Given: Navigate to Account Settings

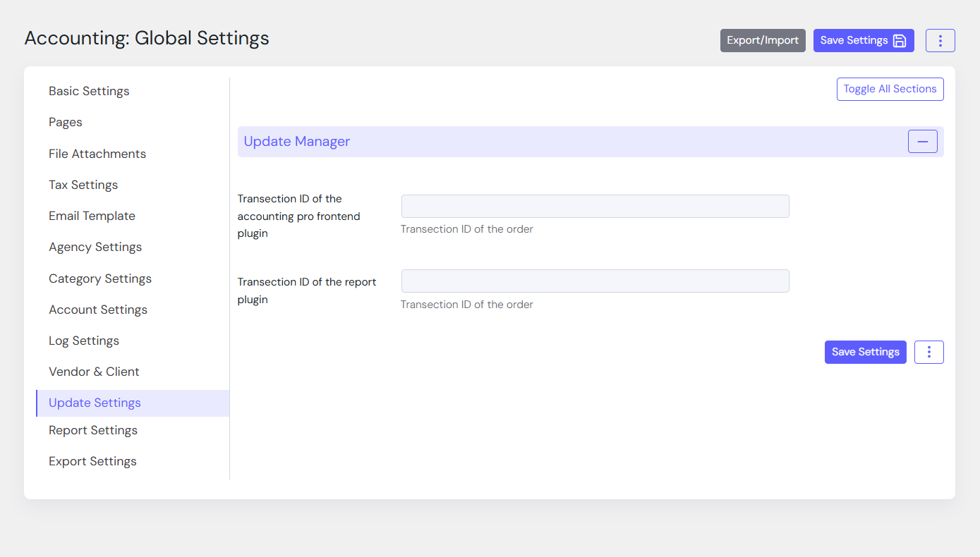Looking at the screenshot, I should [98, 310].
